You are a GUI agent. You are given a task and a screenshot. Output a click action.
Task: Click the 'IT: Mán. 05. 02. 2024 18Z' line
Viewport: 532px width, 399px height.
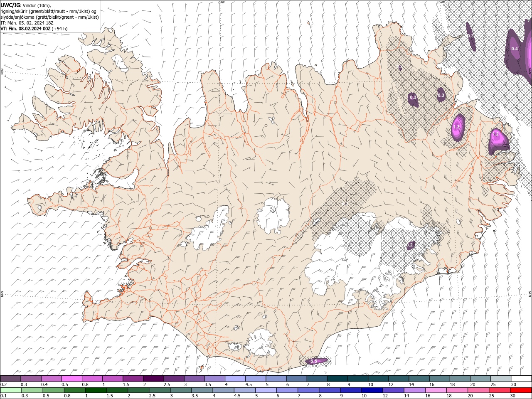click(x=27, y=23)
